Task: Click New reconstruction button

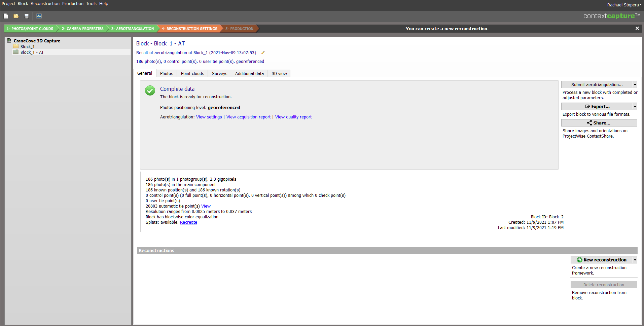Action: coord(602,260)
